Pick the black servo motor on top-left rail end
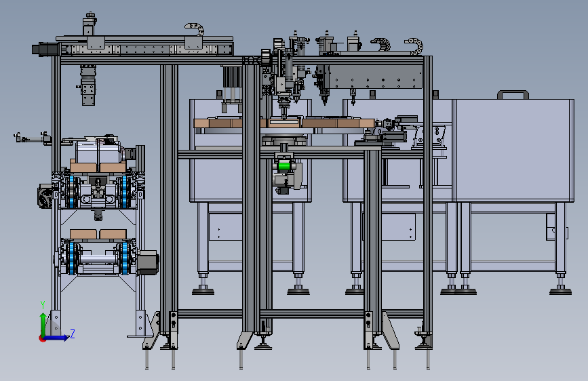 (x=45, y=50)
